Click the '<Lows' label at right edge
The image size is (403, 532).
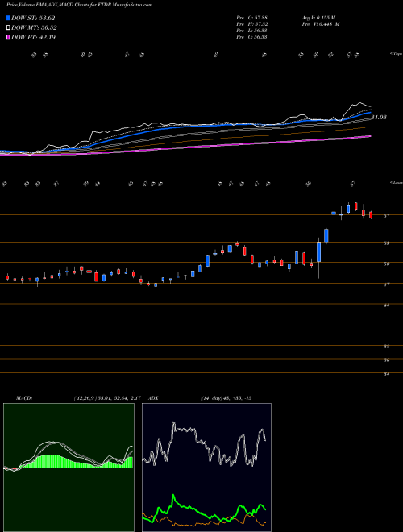coord(396,182)
